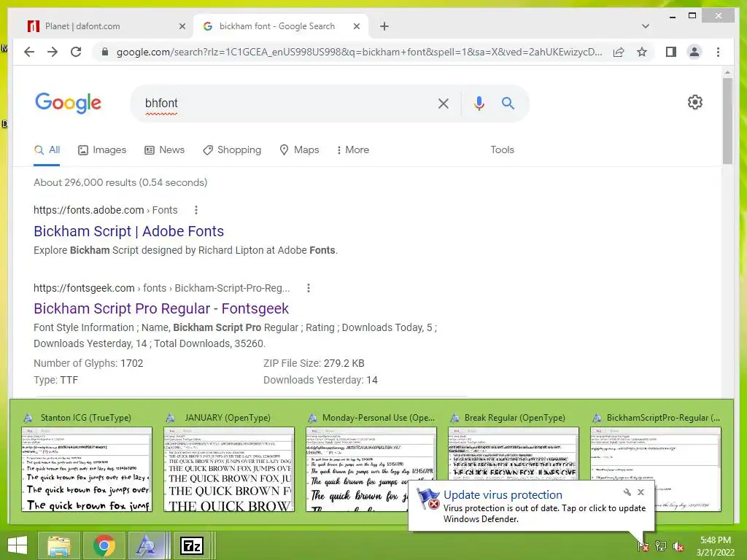Open options for the Adobe Fonts result
Viewport: 747px width, 560px height.
click(x=196, y=210)
